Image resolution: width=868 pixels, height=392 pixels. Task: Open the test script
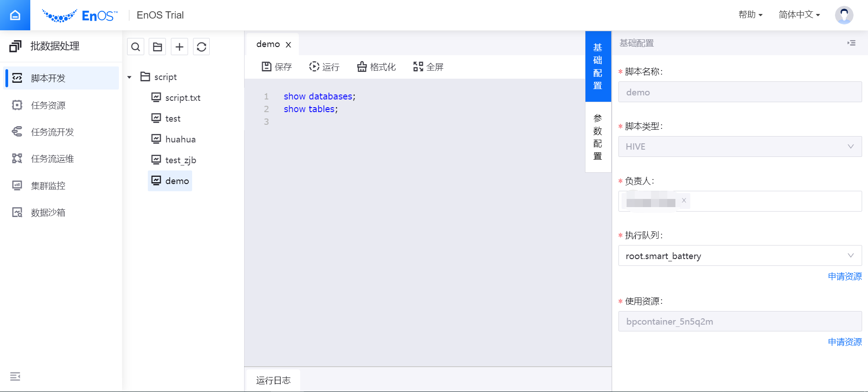[x=166, y=118]
